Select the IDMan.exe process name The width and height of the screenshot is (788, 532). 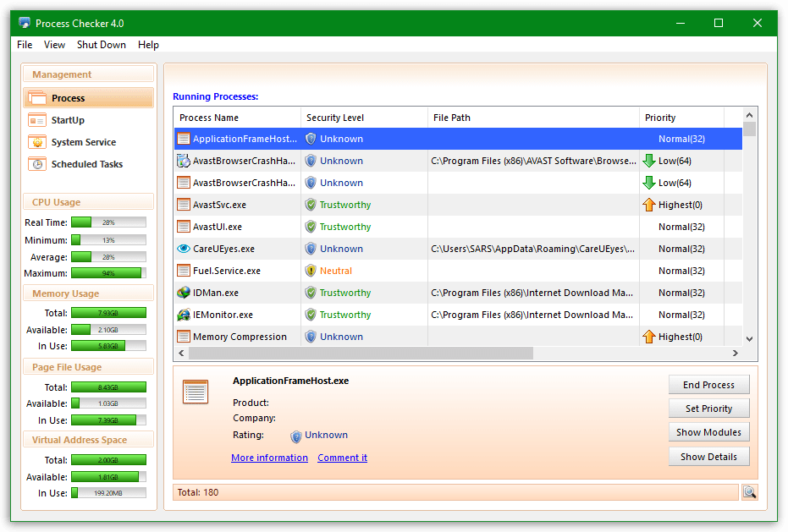coord(216,293)
